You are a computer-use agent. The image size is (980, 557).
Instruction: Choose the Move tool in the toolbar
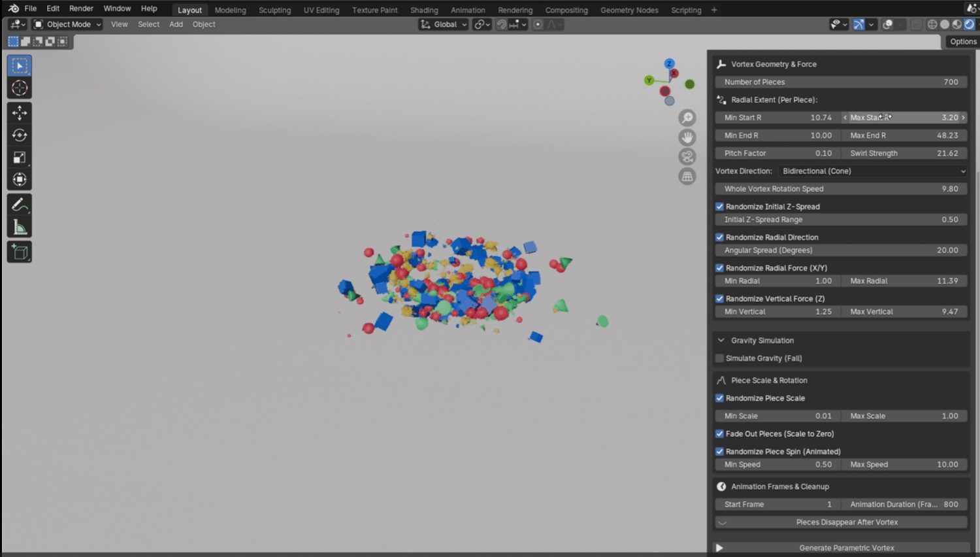[x=20, y=113]
